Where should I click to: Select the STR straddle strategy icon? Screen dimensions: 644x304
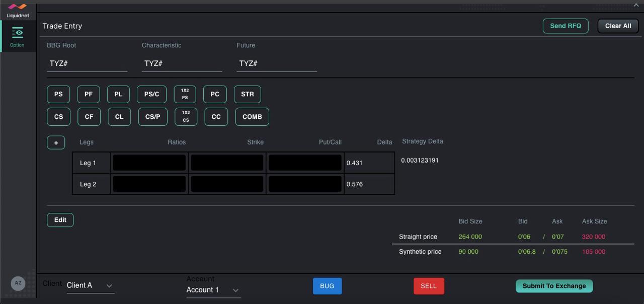[x=247, y=94]
